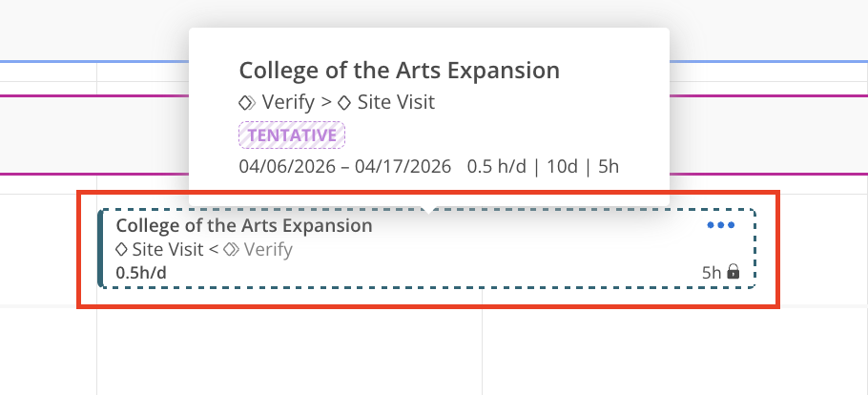Click the Site Visit label on the card
Image resolution: width=868 pixels, height=395 pixels.
168,250
